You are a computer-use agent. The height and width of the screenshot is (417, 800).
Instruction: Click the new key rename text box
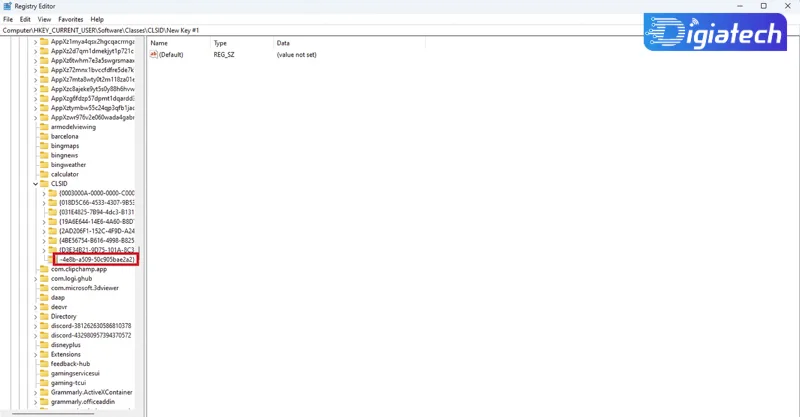tap(96, 259)
